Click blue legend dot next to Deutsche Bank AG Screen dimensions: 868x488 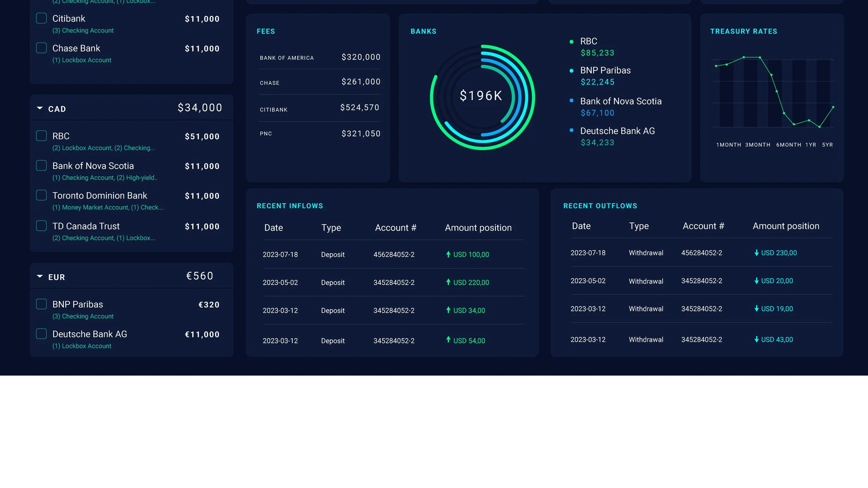[571, 130]
